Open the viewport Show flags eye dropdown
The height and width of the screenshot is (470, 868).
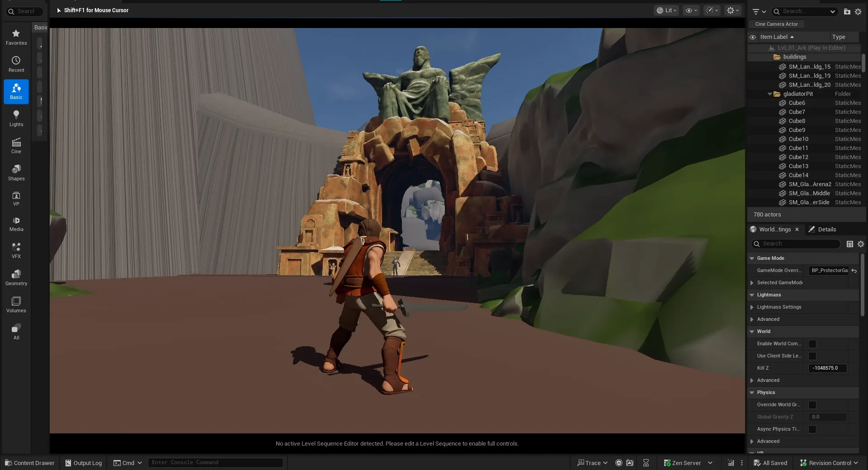click(x=691, y=10)
